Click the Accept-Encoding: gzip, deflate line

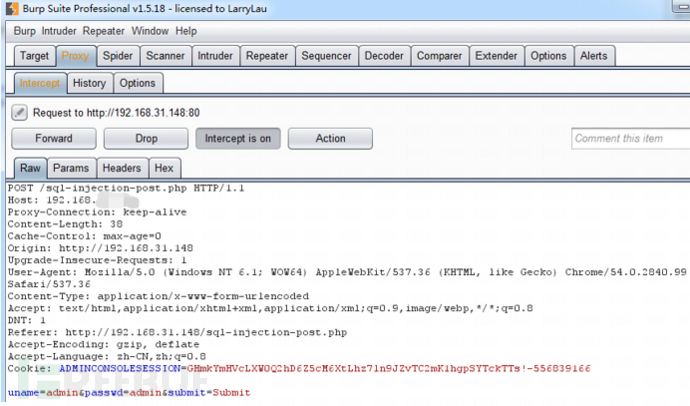[x=103, y=344]
